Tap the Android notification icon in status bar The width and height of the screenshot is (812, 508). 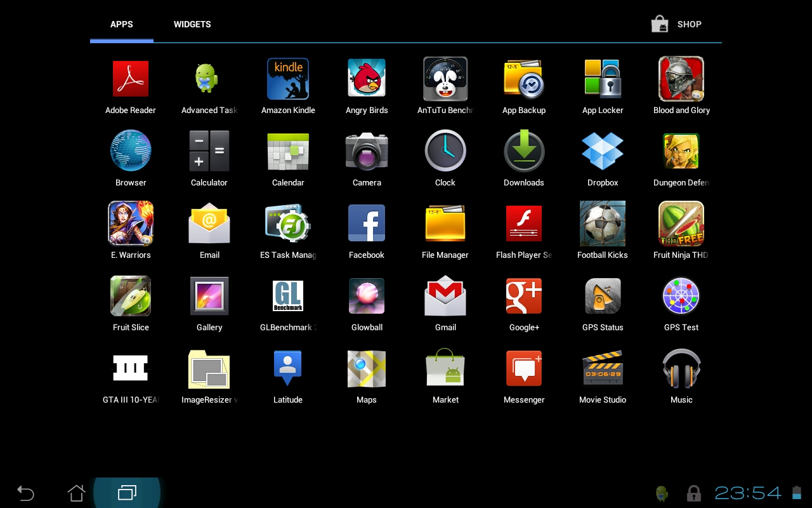point(662,493)
